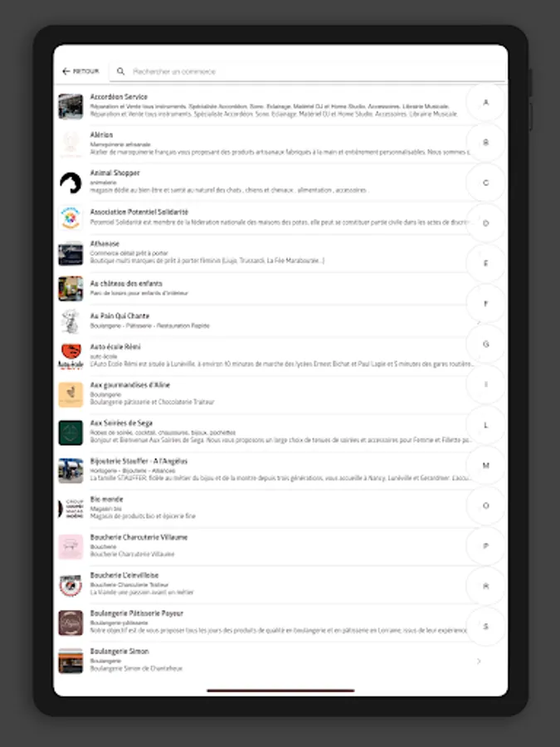
Task: Click the magnifying glass search icon
Action: pos(120,71)
